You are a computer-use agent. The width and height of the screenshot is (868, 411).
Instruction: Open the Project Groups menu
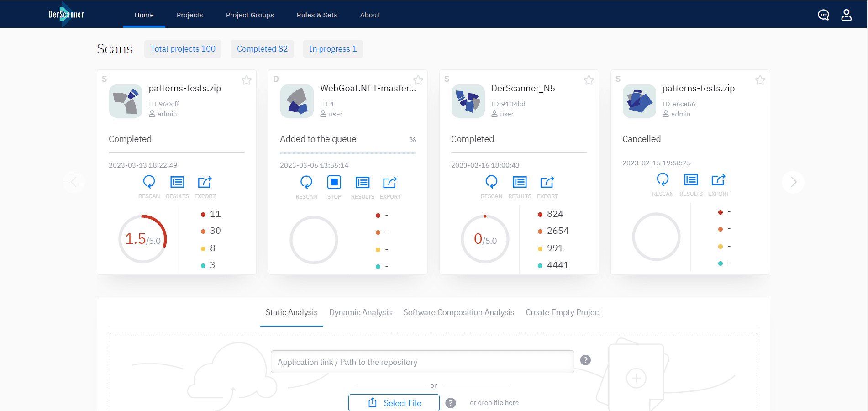249,15
